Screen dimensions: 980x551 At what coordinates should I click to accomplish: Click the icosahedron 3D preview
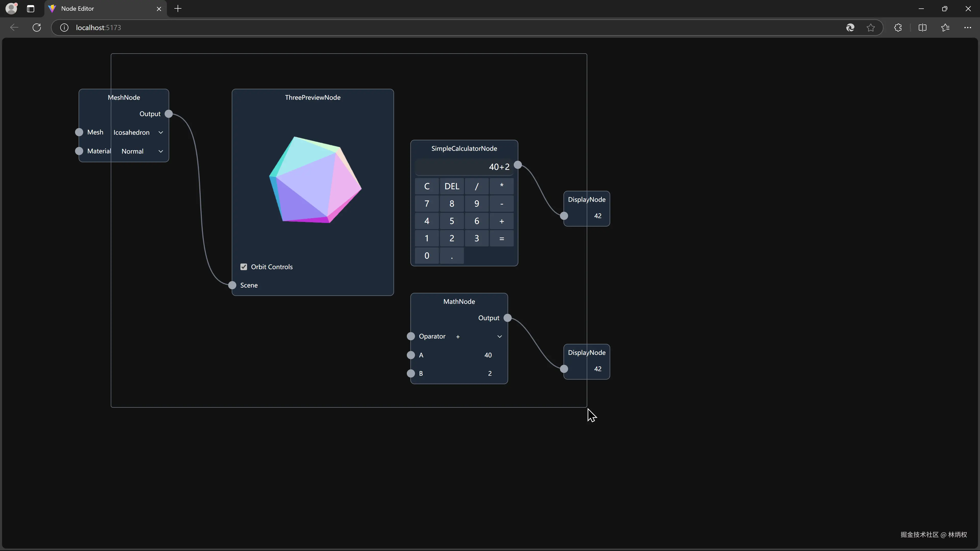[315, 180]
